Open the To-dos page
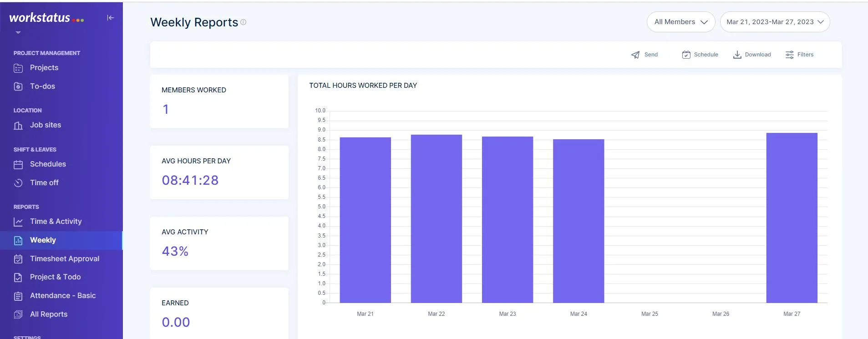The image size is (868, 339). click(x=42, y=86)
